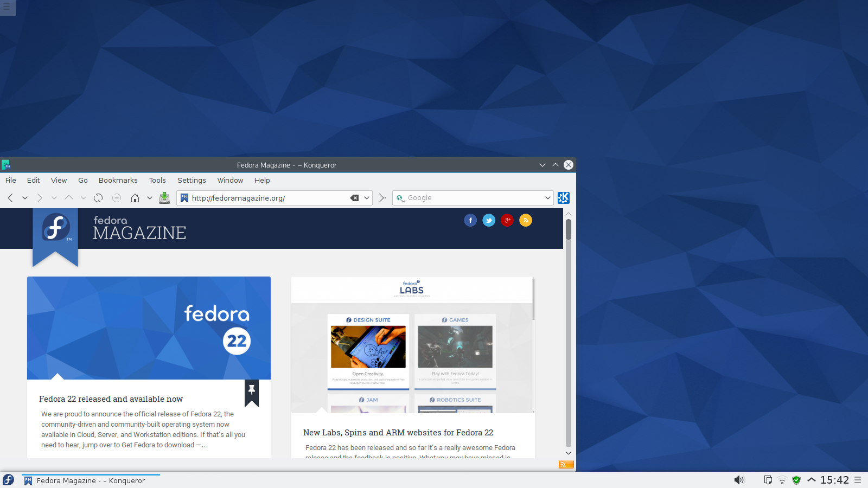Screen dimensions: 868x488
Task: Open the orange RSS social icon
Action: point(526,220)
